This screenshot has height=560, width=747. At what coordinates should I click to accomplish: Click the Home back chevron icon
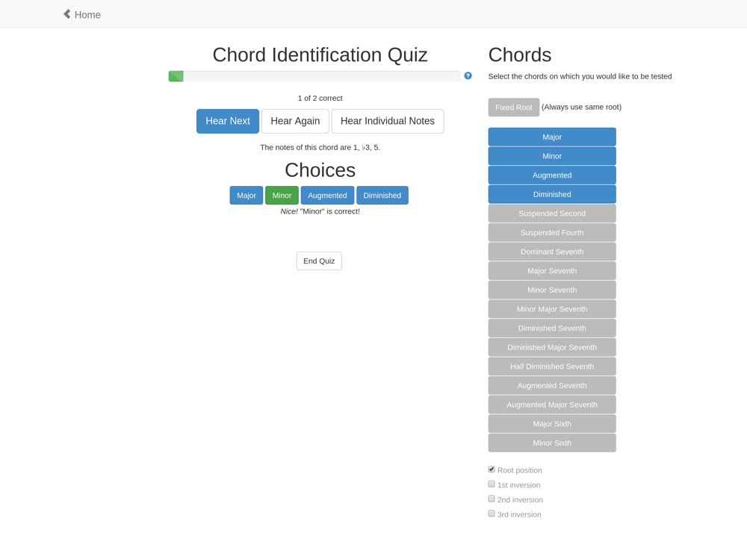[66, 14]
